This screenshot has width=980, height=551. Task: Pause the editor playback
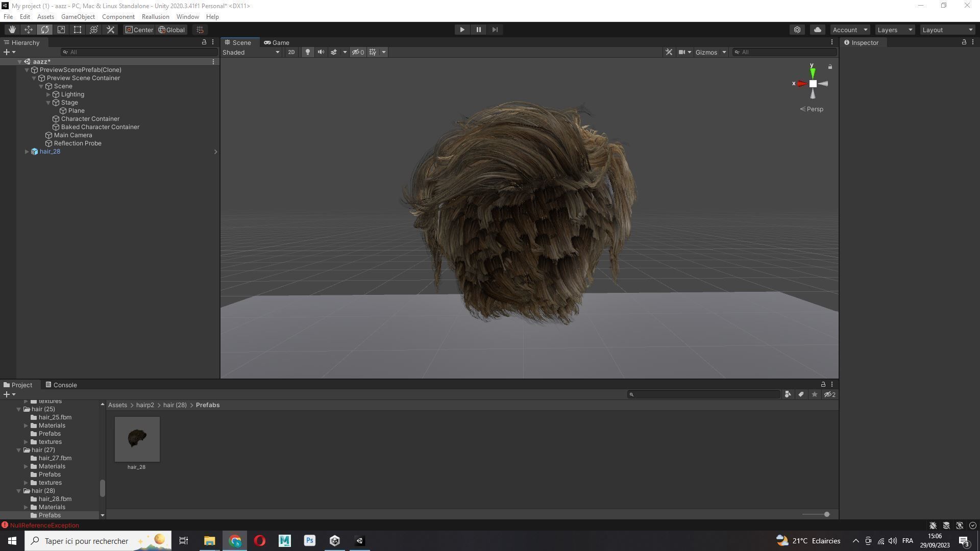pos(478,30)
